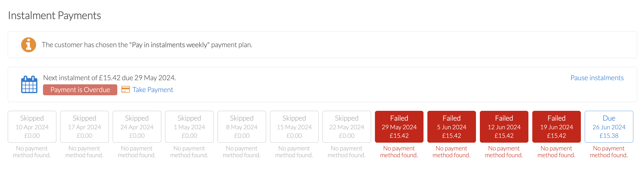The image size is (644, 174).
Task: Select the Skipped 17 Apr 2024 instalment
Action: 85,127
